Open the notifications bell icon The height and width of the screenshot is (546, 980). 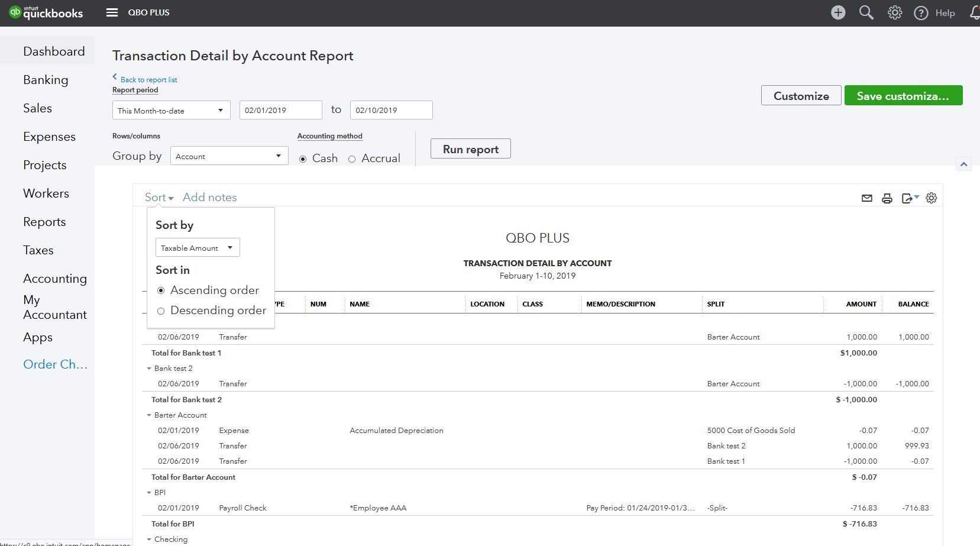pos(975,12)
